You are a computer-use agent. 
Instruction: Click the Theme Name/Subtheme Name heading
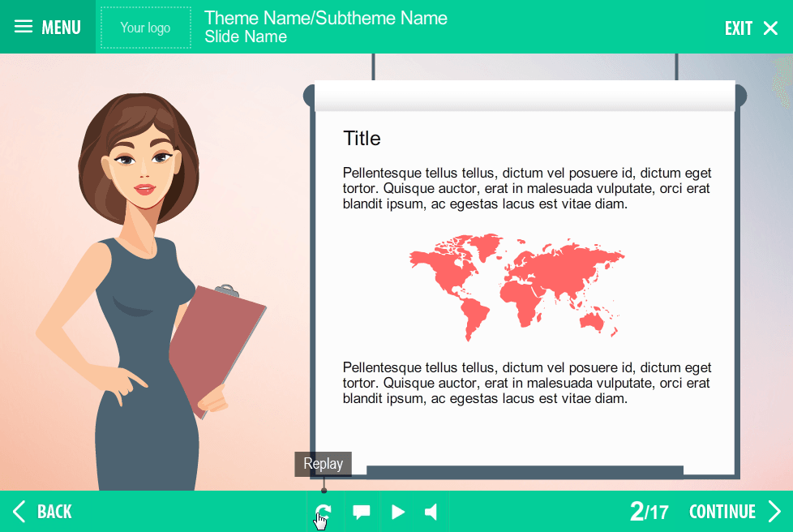(x=326, y=18)
